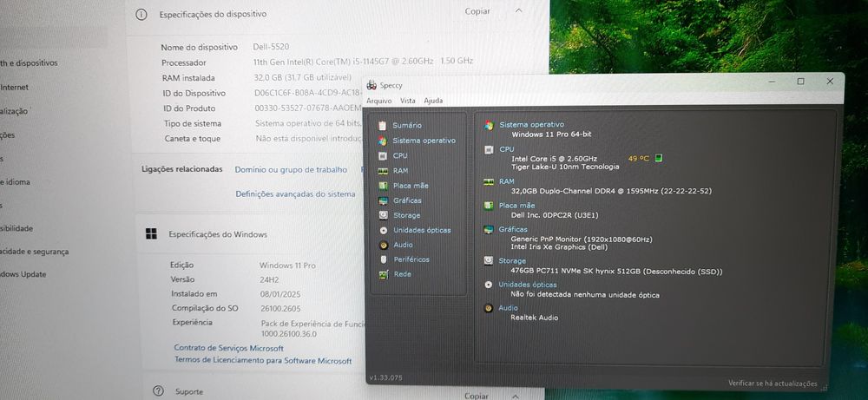Image resolution: width=868 pixels, height=400 pixels.
Task: Click the Gráficas icon in the summary panel
Action: 489,229
